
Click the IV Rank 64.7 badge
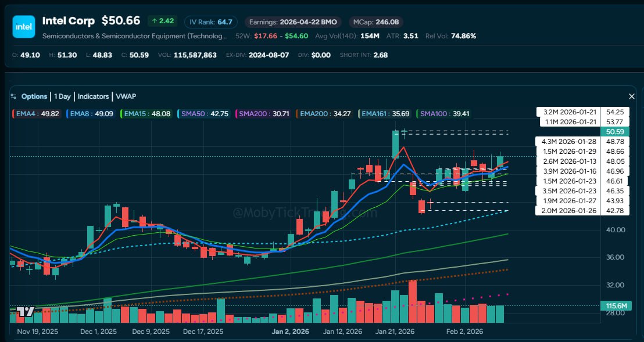[210, 21]
